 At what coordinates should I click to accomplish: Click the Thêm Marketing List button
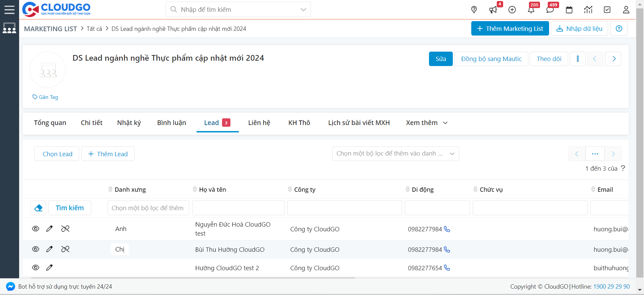click(x=510, y=28)
